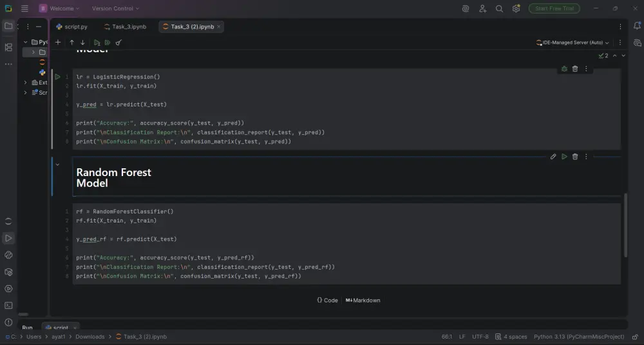This screenshot has height=345, width=644.
Task: Open the Jupyter tool window icon
Action: pyautogui.click(x=8, y=221)
